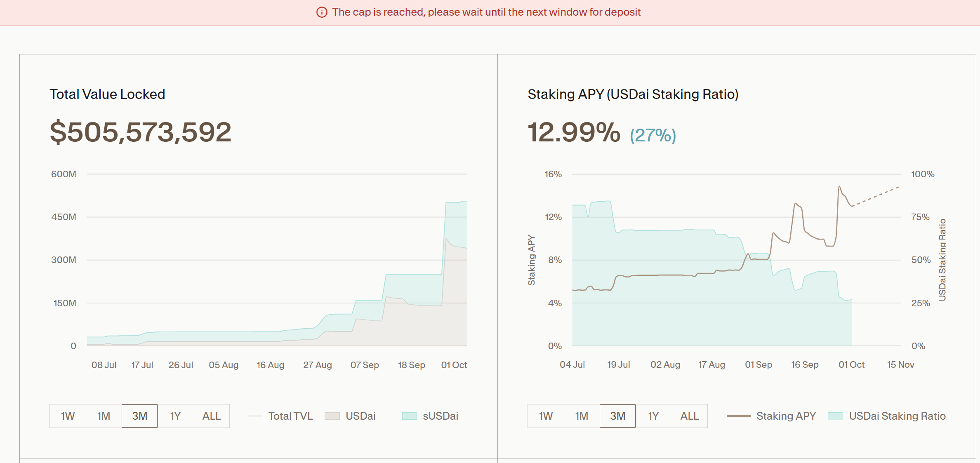Select 3M range on the TVL chart
The image size is (980, 463).
139,416
